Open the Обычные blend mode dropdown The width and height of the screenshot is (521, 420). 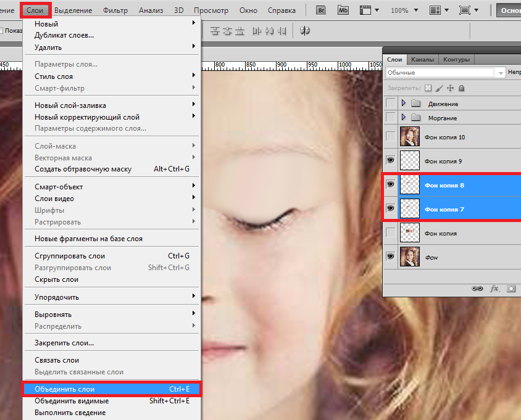click(x=445, y=72)
